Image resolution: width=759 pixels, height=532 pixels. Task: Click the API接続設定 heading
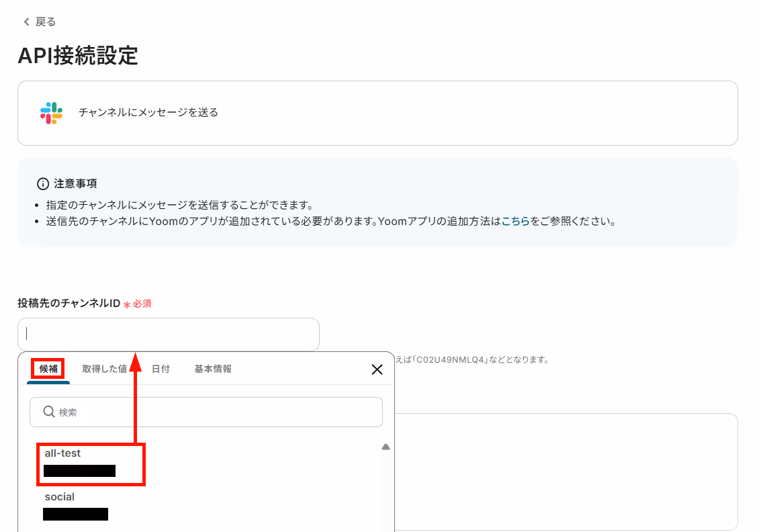[x=78, y=55]
